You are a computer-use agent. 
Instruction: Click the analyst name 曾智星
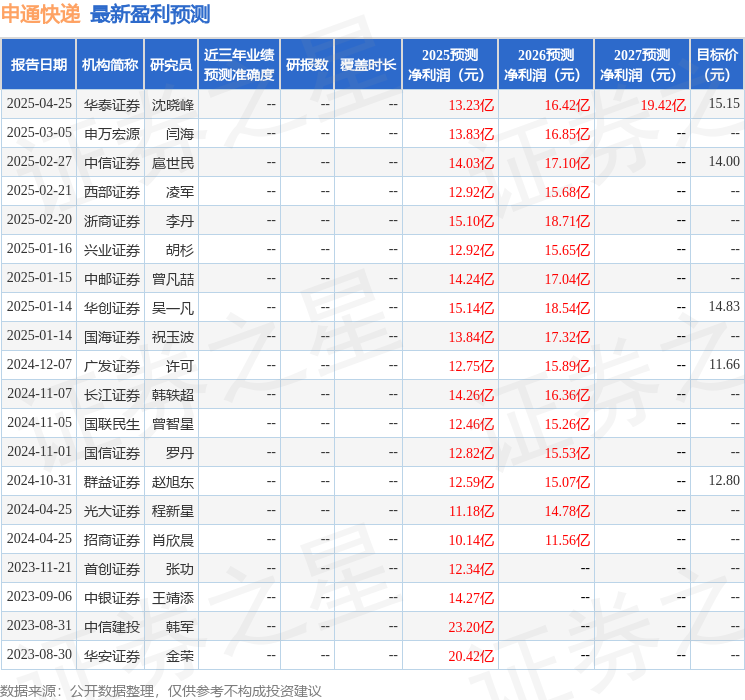tap(173, 423)
